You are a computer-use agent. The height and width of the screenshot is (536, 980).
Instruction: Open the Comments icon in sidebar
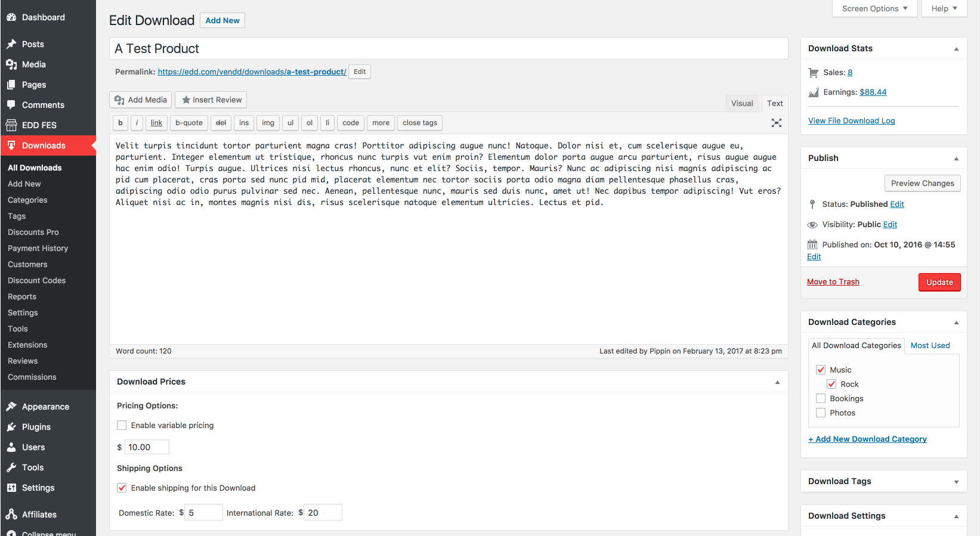[x=11, y=105]
